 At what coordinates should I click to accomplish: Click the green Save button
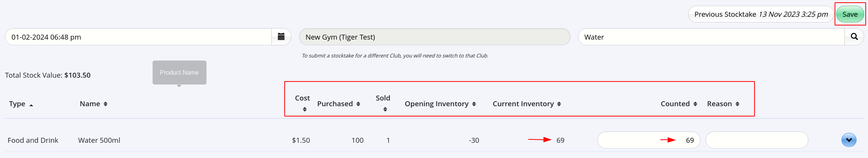850,14
